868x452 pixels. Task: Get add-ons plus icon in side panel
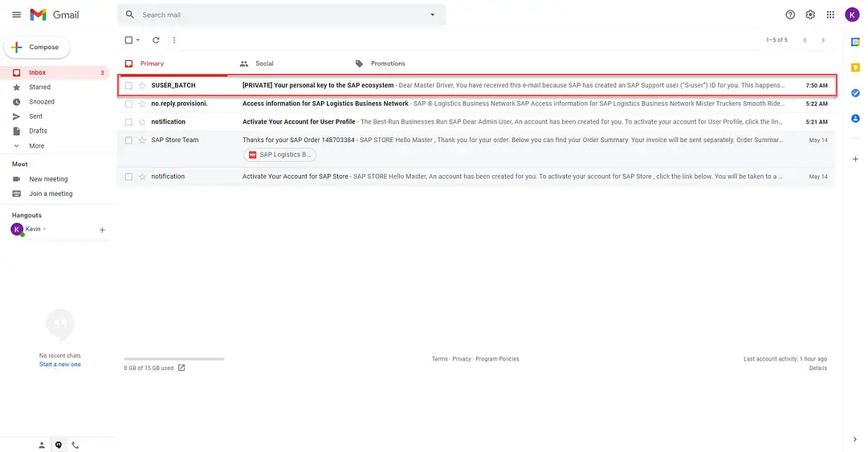pyautogui.click(x=855, y=159)
